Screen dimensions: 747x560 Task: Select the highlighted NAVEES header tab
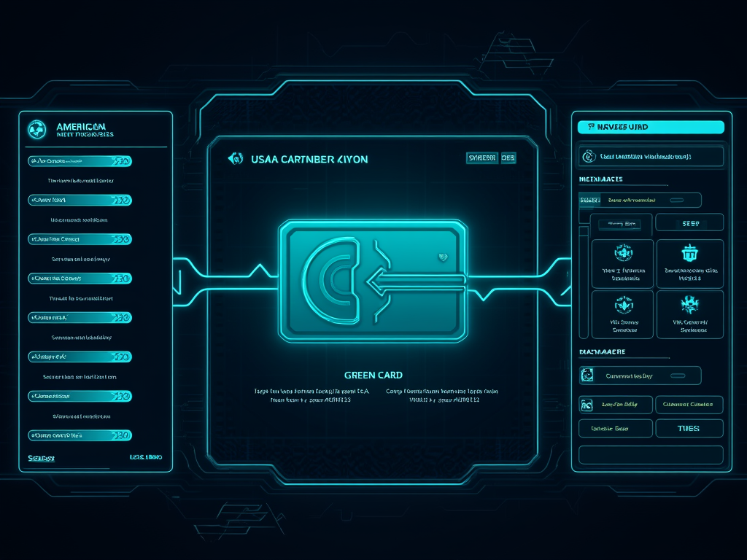point(651,127)
